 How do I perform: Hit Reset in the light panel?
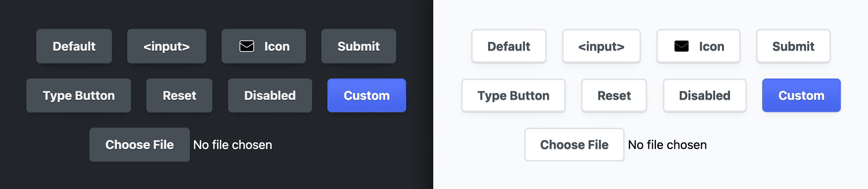click(x=614, y=95)
